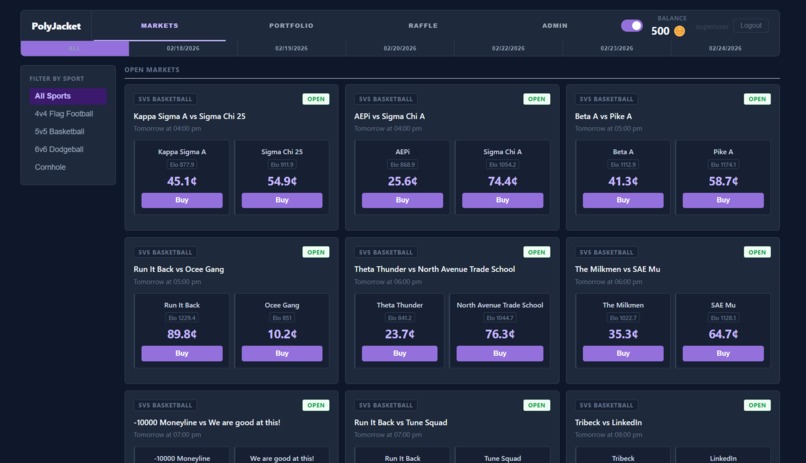This screenshot has height=463, width=806.
Task: Click the Tune Squad team name
Action: coord(502,458)
